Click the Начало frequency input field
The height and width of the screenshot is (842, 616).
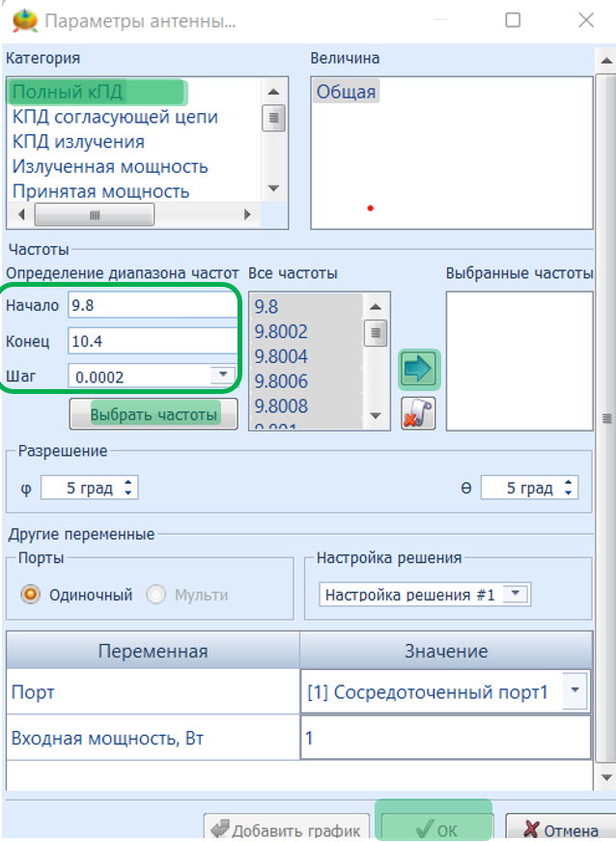[153, 306]
